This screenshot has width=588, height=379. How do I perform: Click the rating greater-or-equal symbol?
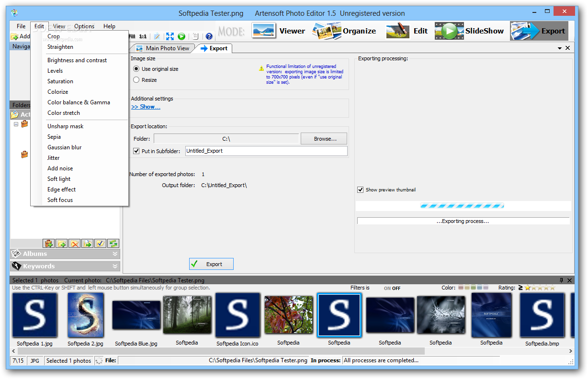520,288
